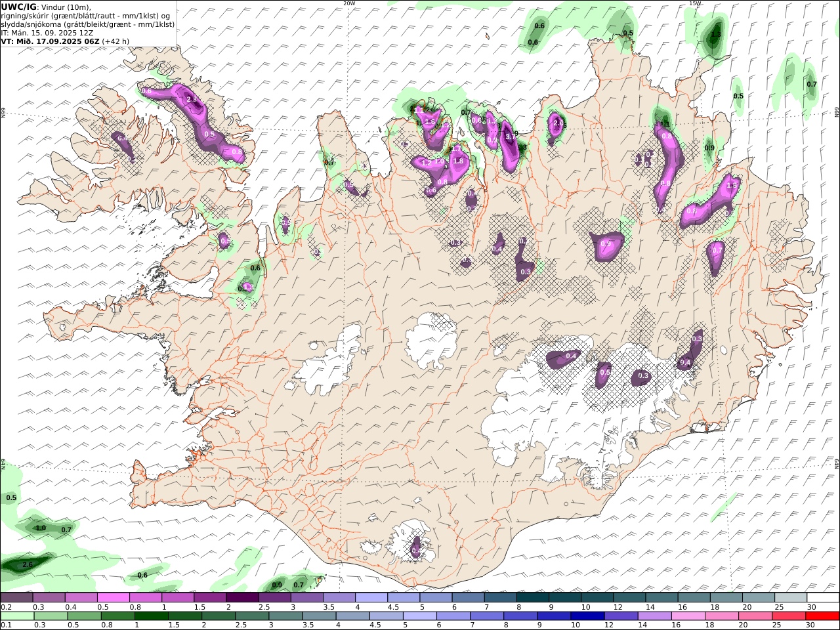Click the 0.2–0.3 swatch in upper snow legend
Screen dimensions: 840x630
point(16,598)
